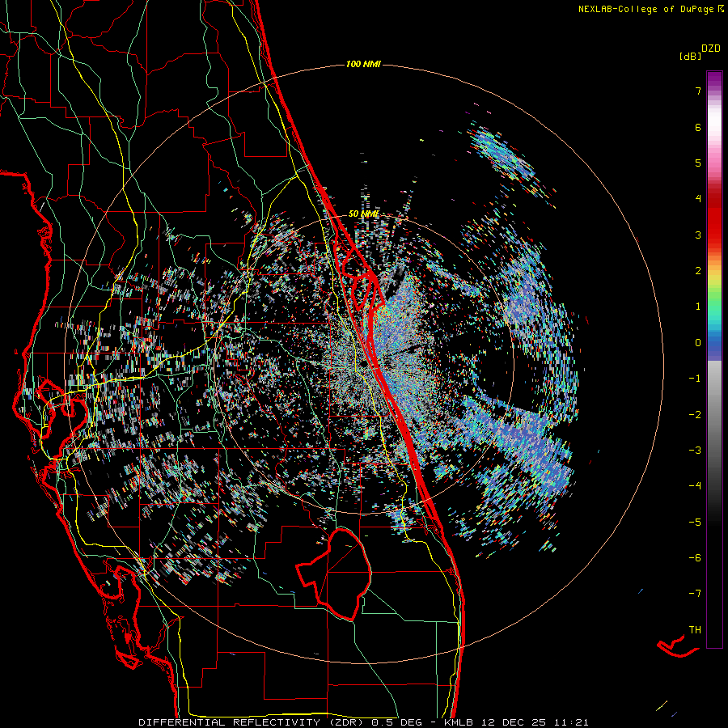Click the [dB] units label

pos(691,57)
